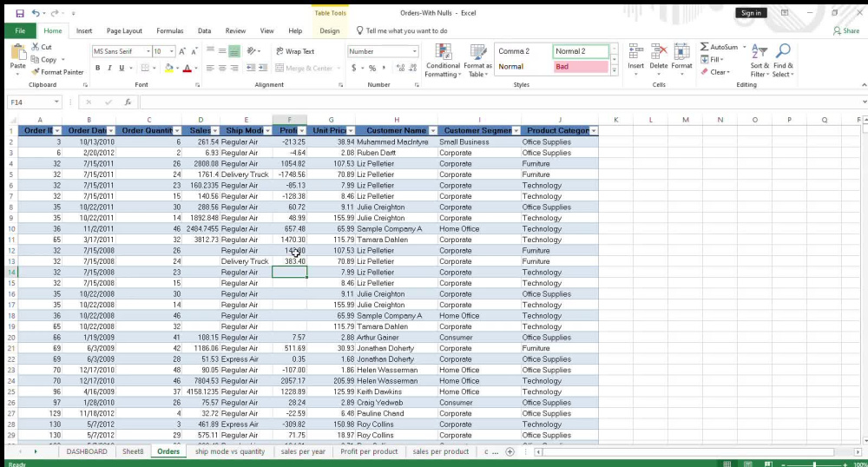
Task: Open the font color dropdown arrow
Action: [196, 68]
